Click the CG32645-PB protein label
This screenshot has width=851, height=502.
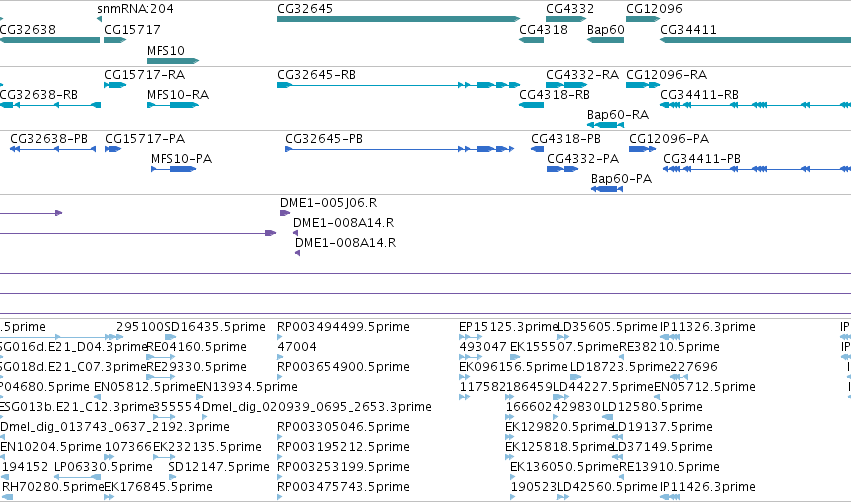pyautogui.click(x=324, y=139)
